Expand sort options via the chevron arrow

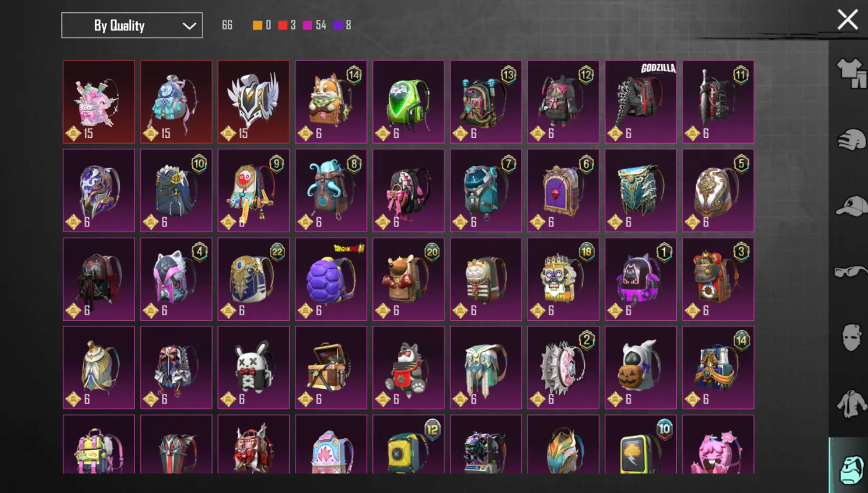point(189,26)
